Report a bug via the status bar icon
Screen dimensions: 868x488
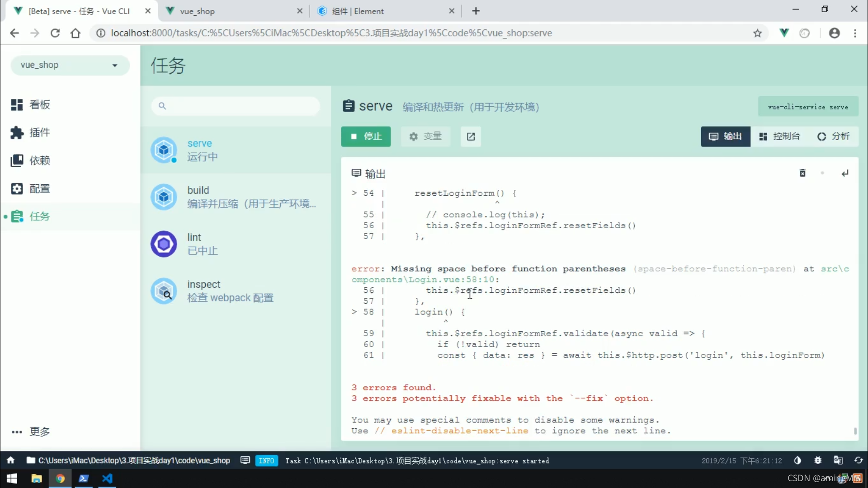click(x=818, y=460)
